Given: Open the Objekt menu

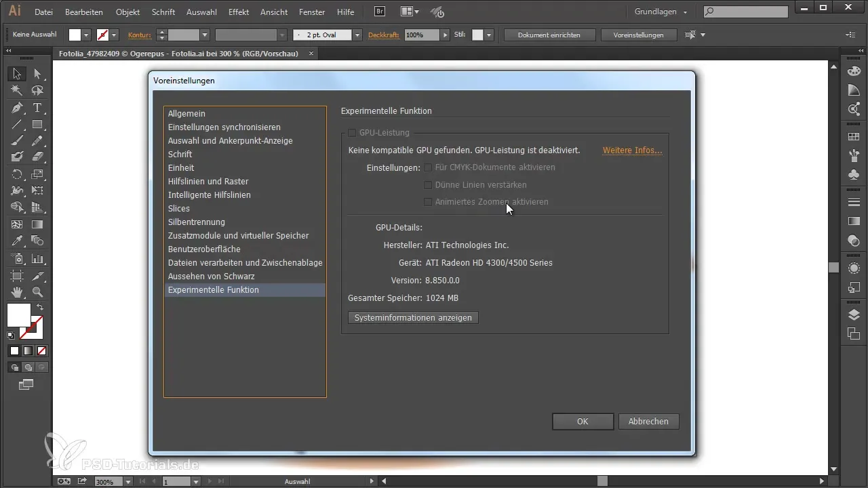Looking at the screenshot, I should [127, 12].
